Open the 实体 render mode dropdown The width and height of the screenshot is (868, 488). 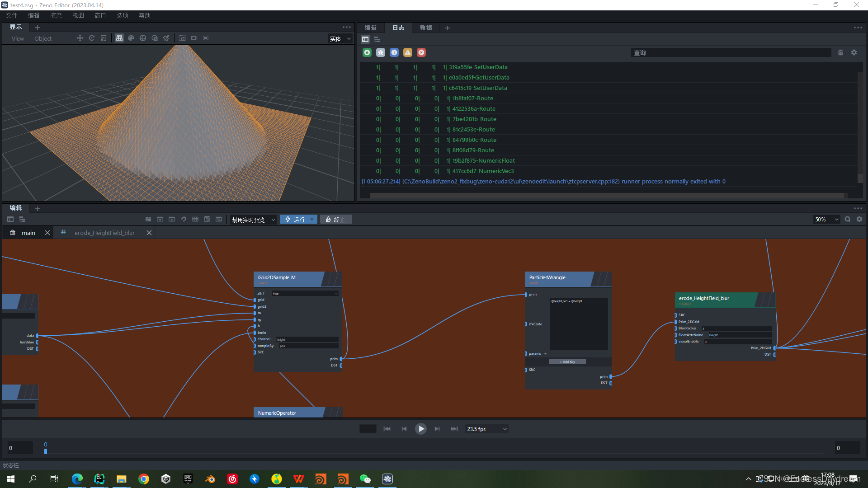(x=340, y=39)
